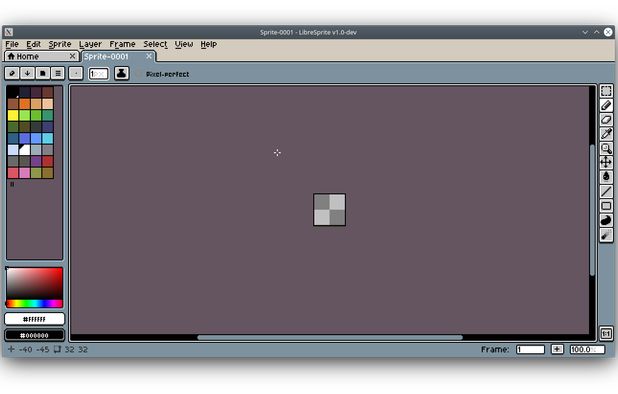Click the red saturation color picker area
Viewport: 618px width, 394px height.
[34, 284]
